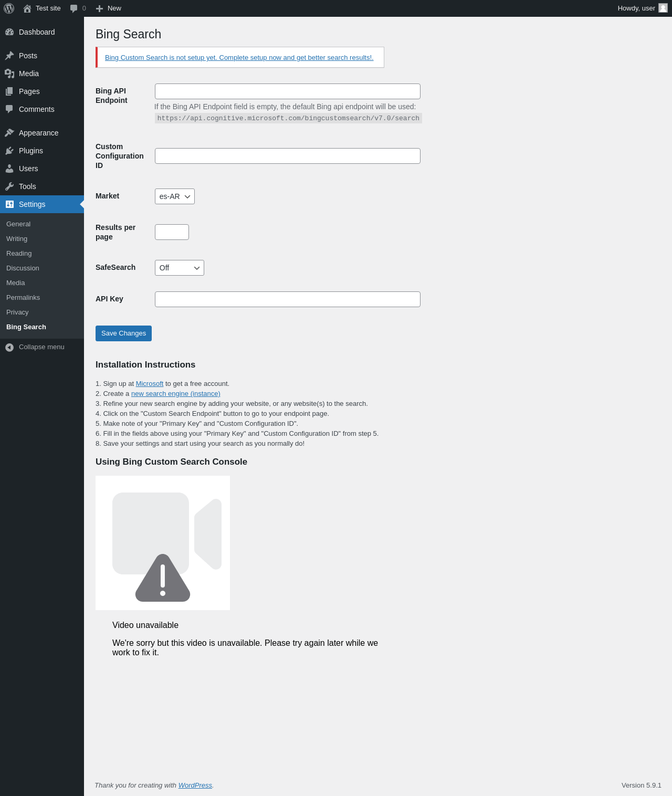Screen dimensions: 672x796
Task: Click the default endpoint URL code text
Action: pyautogui.click(x=288, y=118)
